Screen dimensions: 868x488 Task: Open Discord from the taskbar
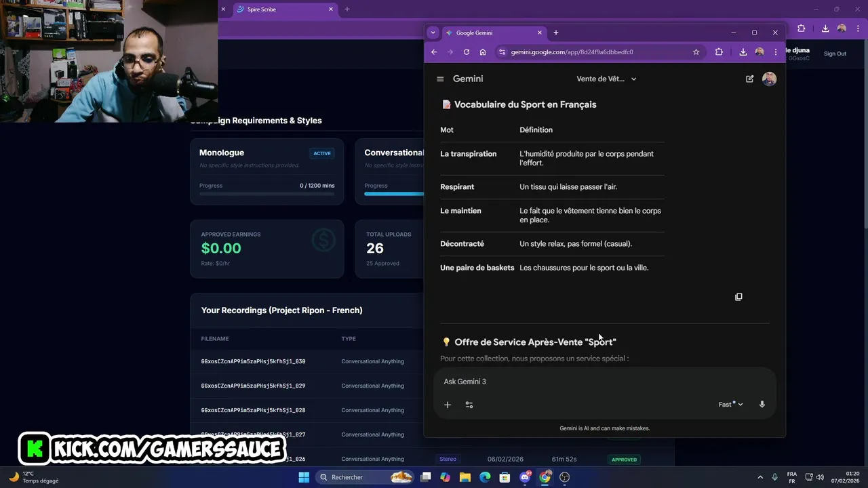coord(525,477)
